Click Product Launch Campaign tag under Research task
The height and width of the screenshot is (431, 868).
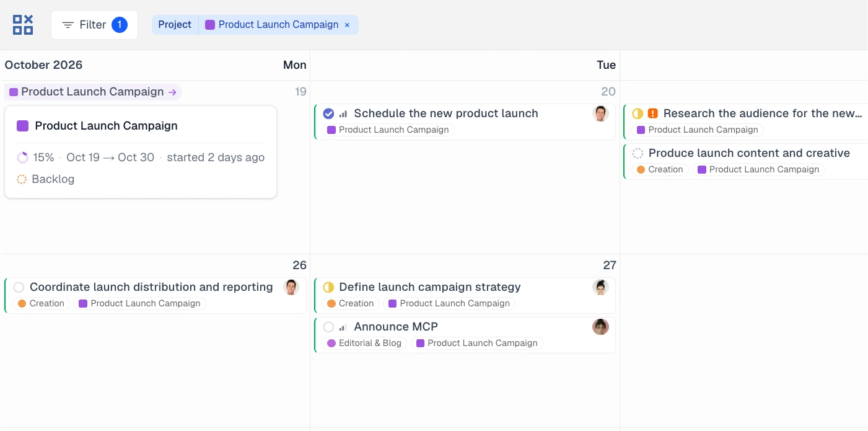[697, 130]
